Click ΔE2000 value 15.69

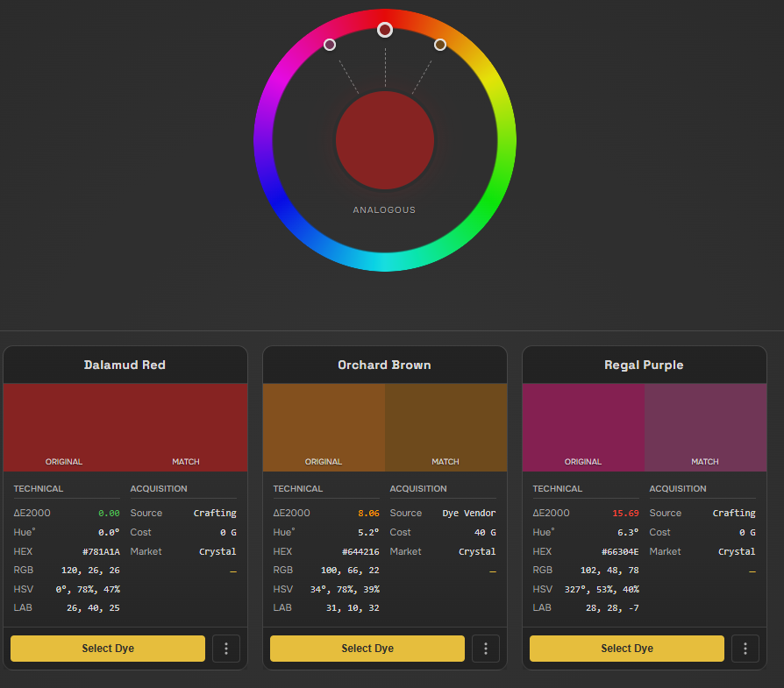click(x=625, y=513)
